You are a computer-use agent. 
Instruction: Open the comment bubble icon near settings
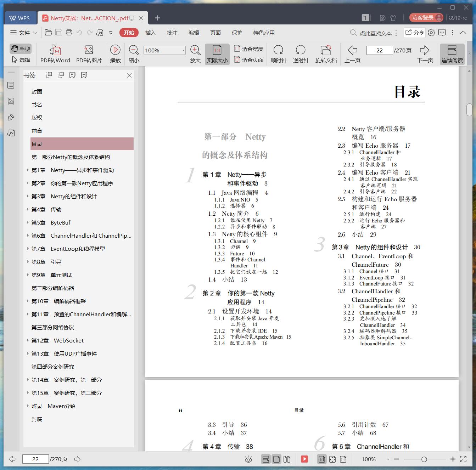tap(442, 33)
